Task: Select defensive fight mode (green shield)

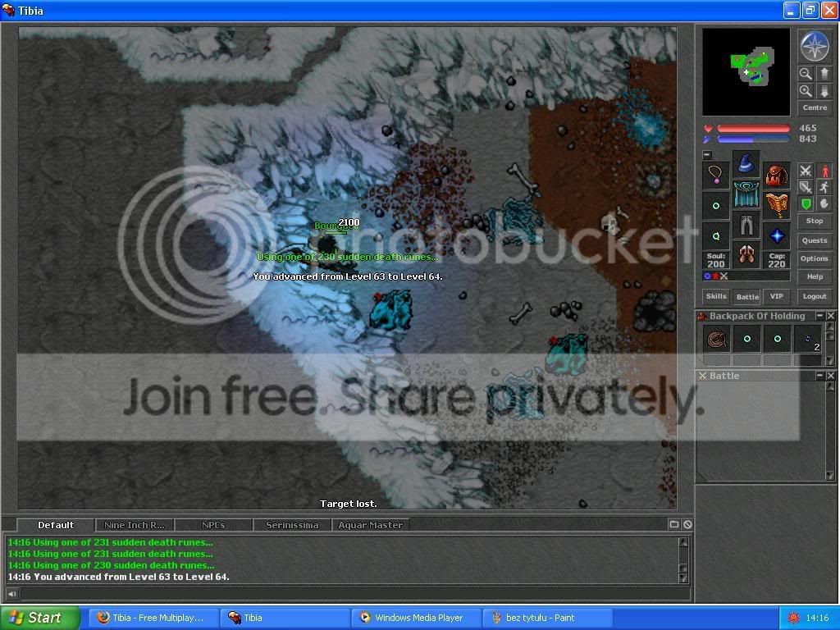Action: pyautogui.click(x=806, y=203)
